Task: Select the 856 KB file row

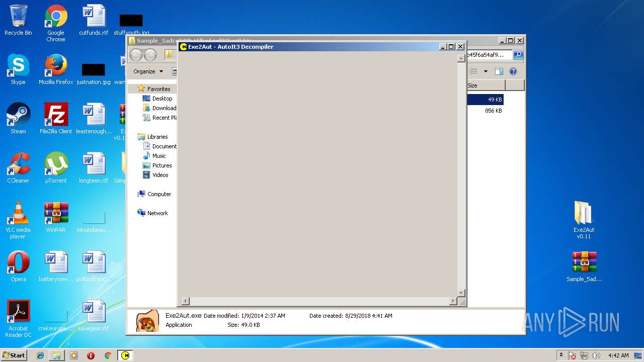Action: click(x=485, y=111)
